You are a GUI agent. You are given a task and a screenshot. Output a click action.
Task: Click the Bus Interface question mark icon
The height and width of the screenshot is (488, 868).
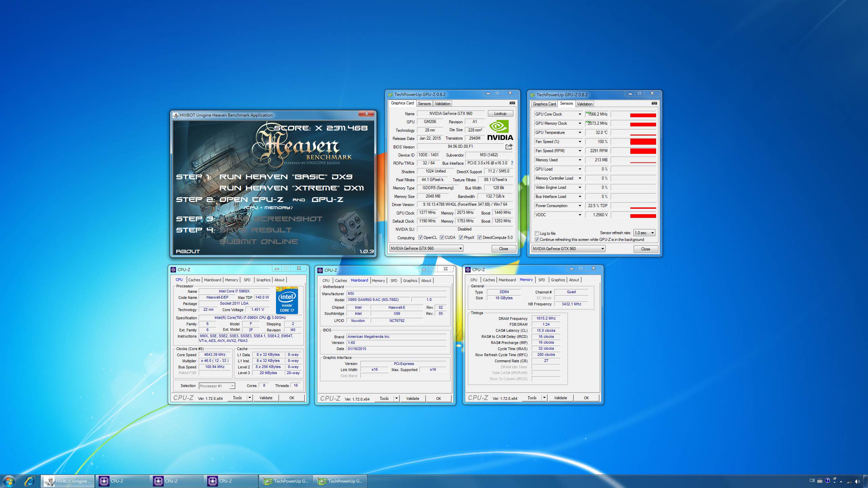click(x=512, y=163)
